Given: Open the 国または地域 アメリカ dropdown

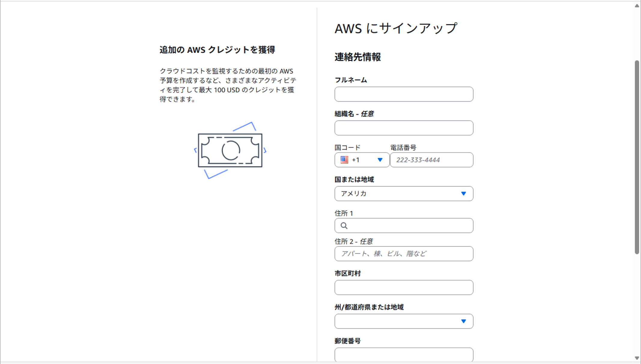Looking at the screenshot, I should tap(404, 194).
